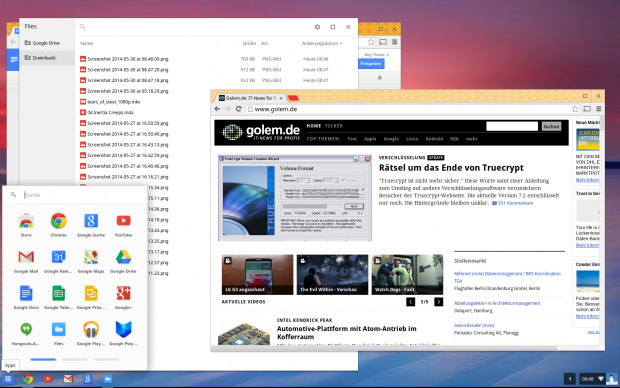Select the Apple topic on golem.de
Screen dimensions: 620x388
tap(370, 139)
